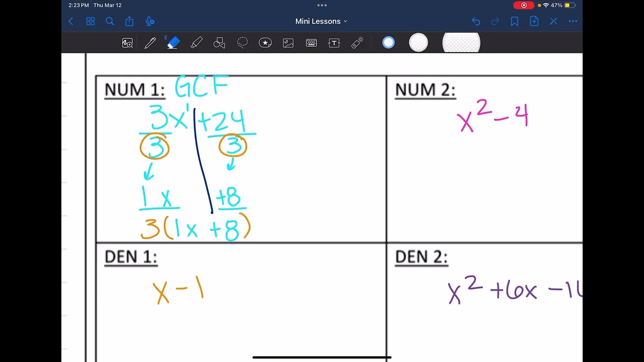The image size is (644, 362).
Task: Toggle read-only pen mode icon
Action: pyautogui.click(x=553, y=21)
